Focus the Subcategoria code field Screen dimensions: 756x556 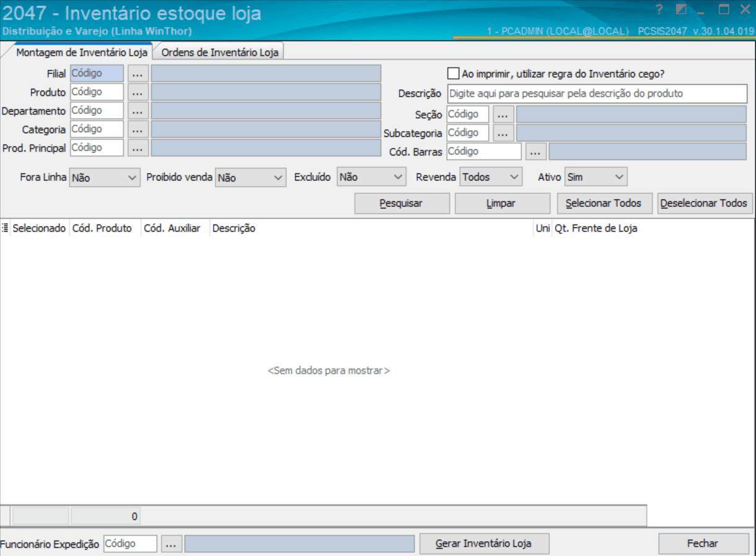[x=468, y=133]
